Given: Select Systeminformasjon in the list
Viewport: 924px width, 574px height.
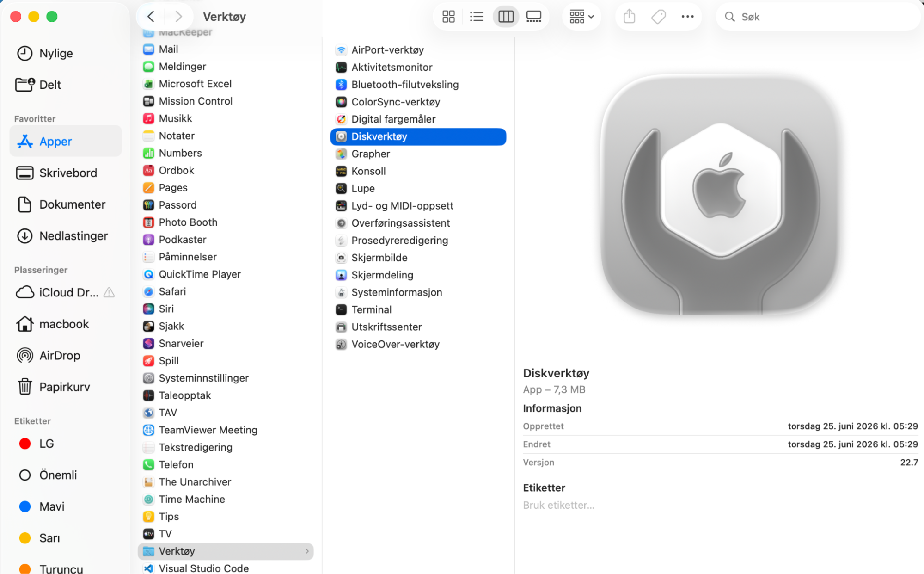Looking at the screenshot, I should click(x=418, y=292).
